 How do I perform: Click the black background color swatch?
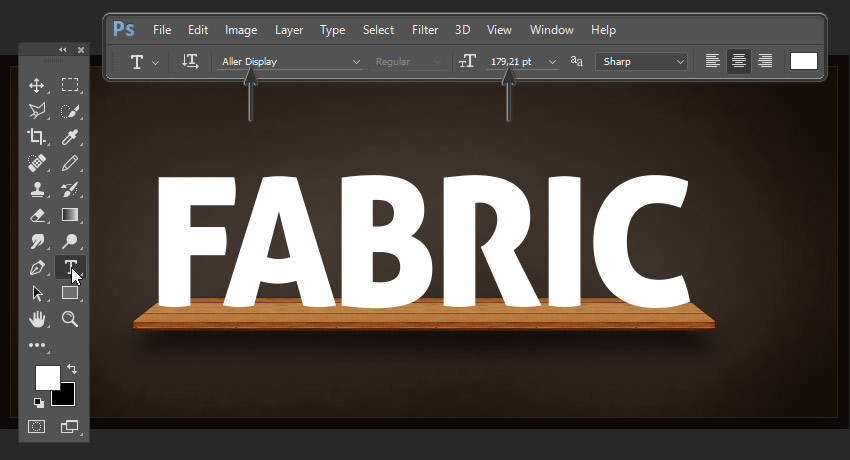tap(66, 396)
